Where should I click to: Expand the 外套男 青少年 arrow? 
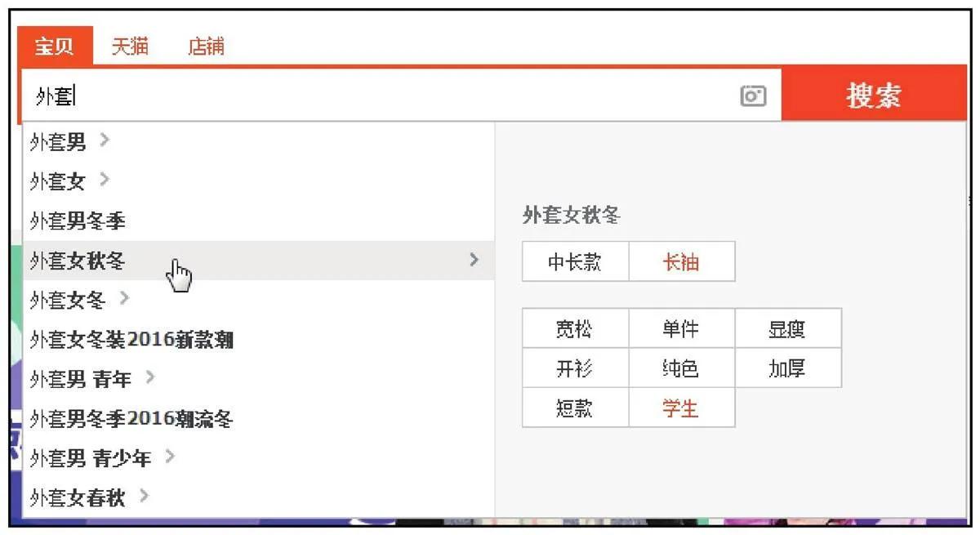(171, 458)
